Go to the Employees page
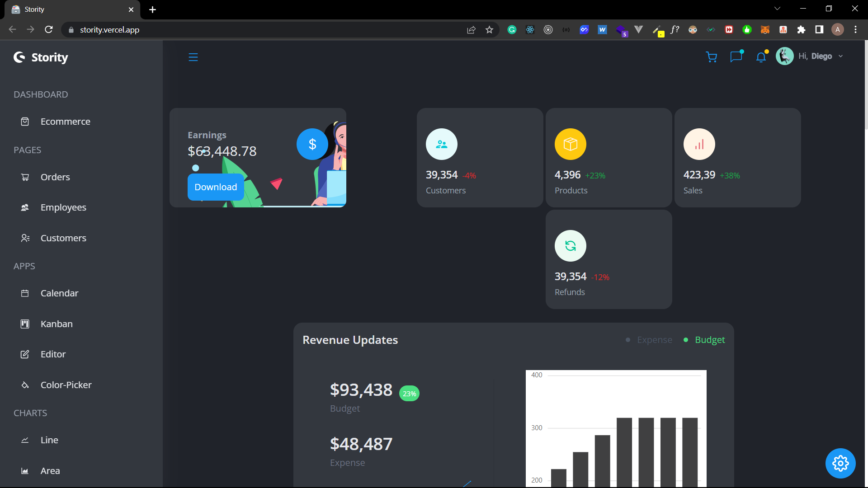 coord(63,207)
